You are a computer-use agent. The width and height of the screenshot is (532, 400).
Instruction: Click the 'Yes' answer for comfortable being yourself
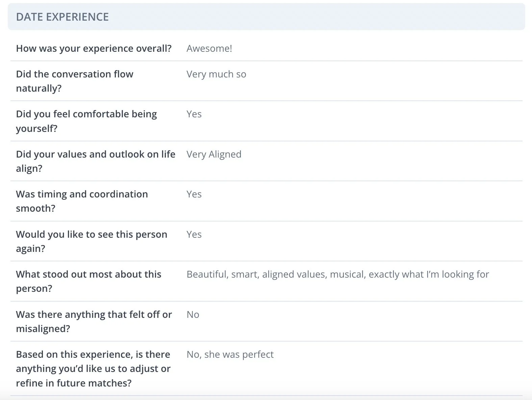click(194, 114)
